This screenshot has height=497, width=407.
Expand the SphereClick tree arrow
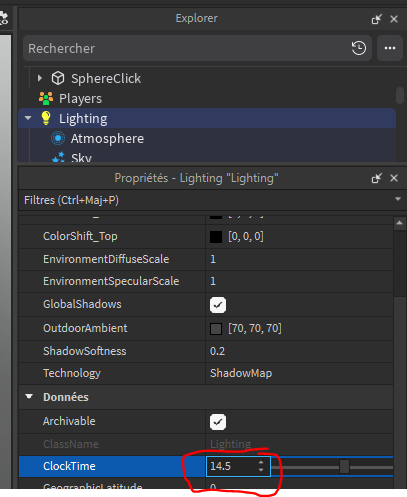click(40, 78)
